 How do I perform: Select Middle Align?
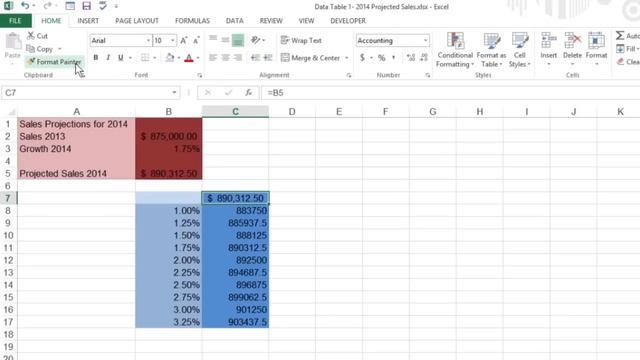(225, 40)
